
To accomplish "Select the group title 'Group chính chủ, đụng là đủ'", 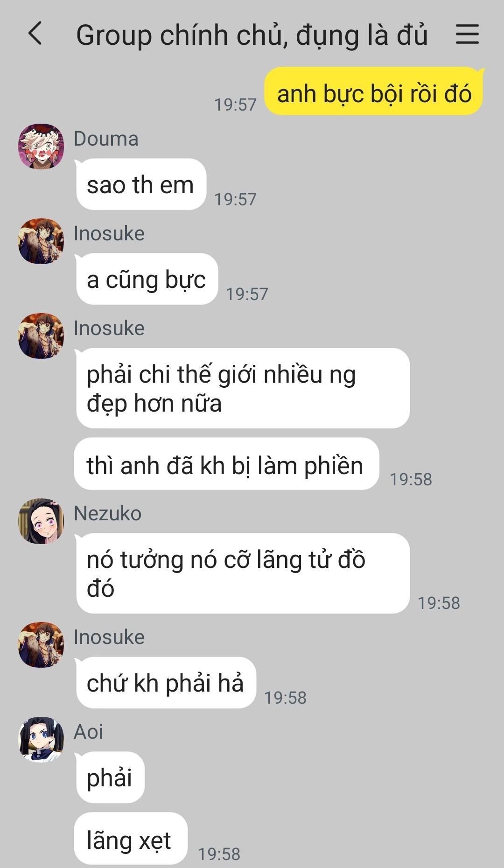I will click(x=252, y=35).
